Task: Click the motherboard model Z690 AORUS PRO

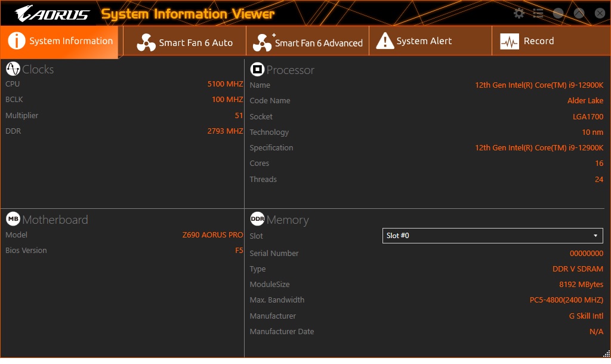Action: [213, 235]
